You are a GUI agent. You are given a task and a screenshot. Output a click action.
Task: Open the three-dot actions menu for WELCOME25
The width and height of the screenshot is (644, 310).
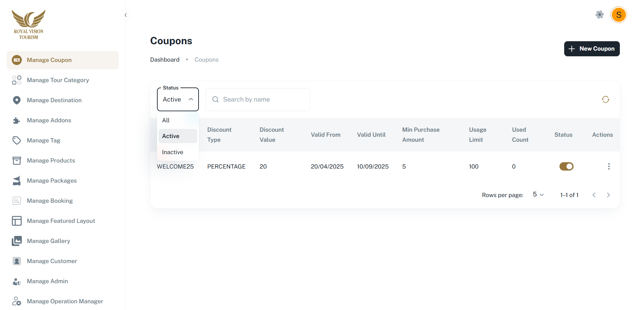pyautogui.click(x=608, y=167)
